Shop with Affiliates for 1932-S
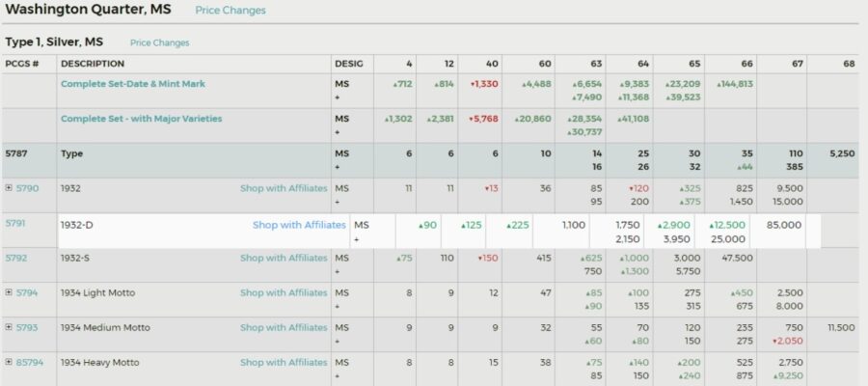868x386 pixels. (x=284, y=258)
